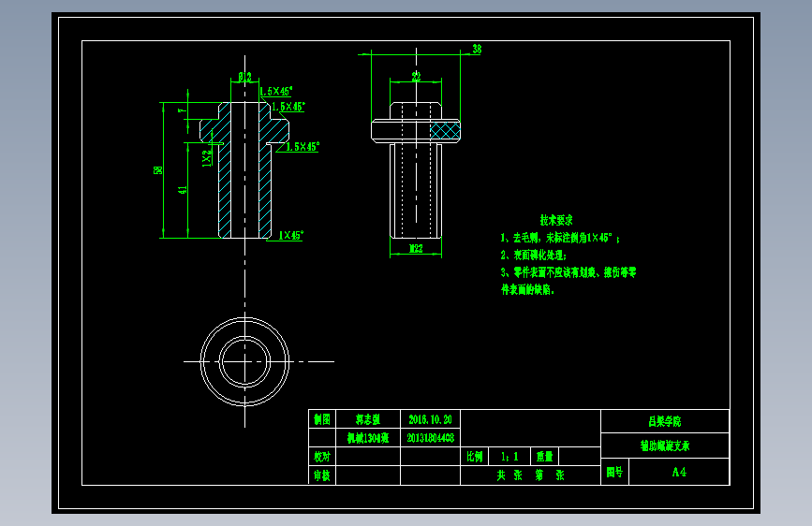Click the 机械1304班 class cell
Viewport: 812px width, 526px height.
click(368, 438)
